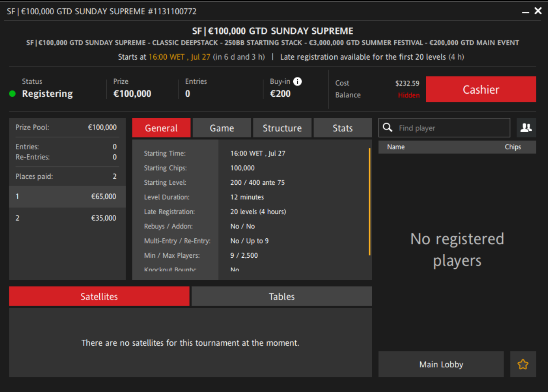Click the Buy-in info icon

click(298, 82)
